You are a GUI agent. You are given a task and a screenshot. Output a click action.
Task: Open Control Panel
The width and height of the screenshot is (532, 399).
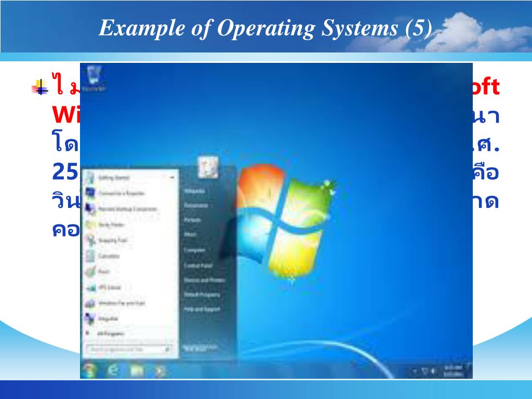[x=198, y=265]
